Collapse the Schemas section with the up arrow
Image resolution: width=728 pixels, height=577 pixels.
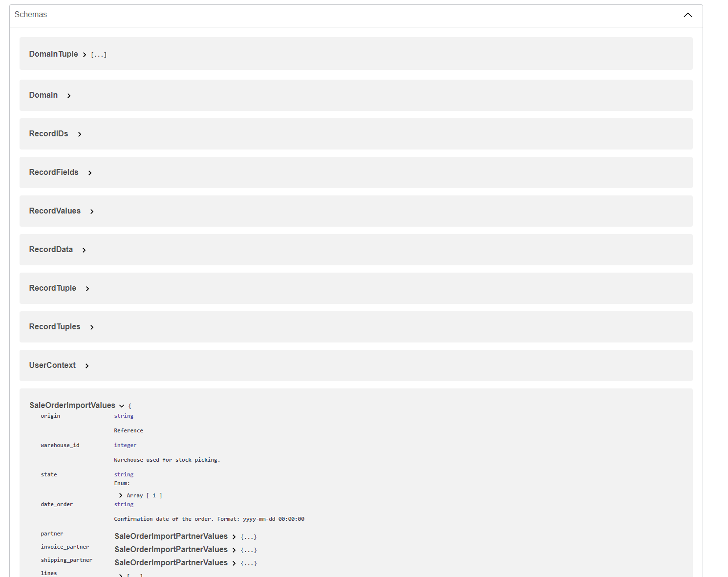click(x=687, y=15)
